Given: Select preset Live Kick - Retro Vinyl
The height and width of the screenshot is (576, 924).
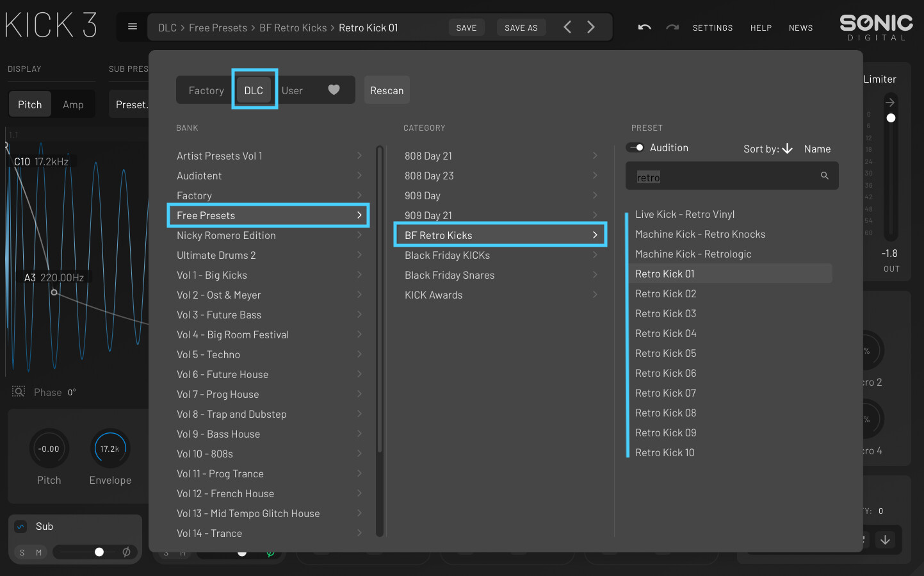Looking at the screenshot, I should pos(685,214).
